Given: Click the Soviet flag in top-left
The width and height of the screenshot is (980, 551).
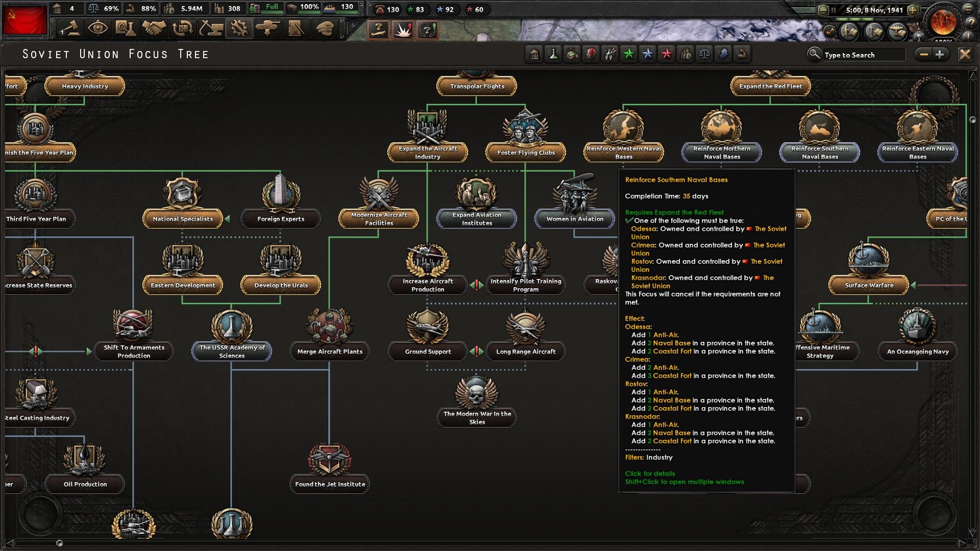Looking at the screenshot, I should point(24,20).
